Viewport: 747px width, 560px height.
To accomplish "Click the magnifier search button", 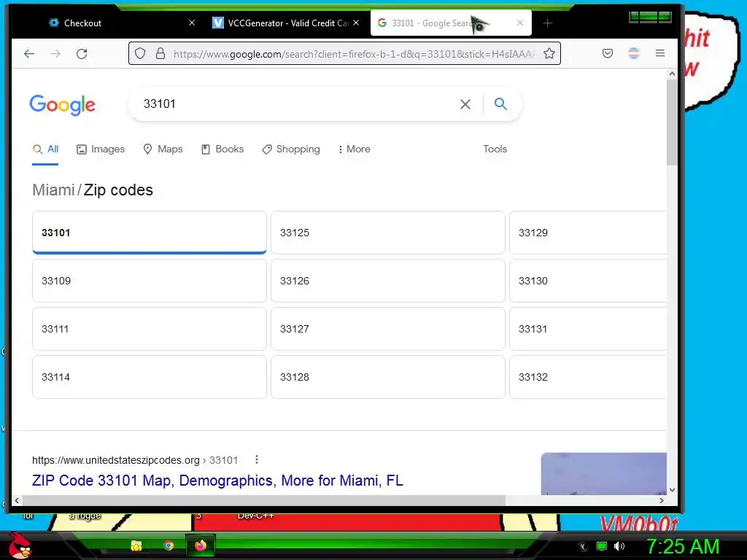I will (x=500, y=104).
